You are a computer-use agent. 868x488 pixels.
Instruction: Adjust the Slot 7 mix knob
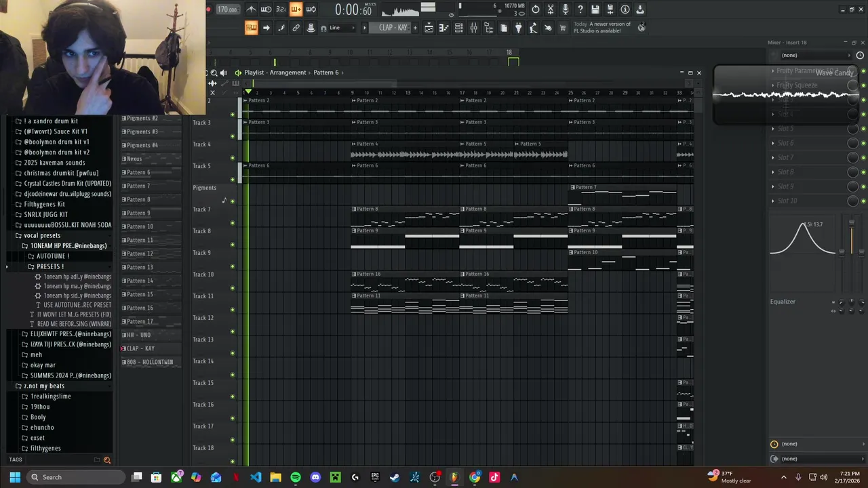click(x=853, y=157)
